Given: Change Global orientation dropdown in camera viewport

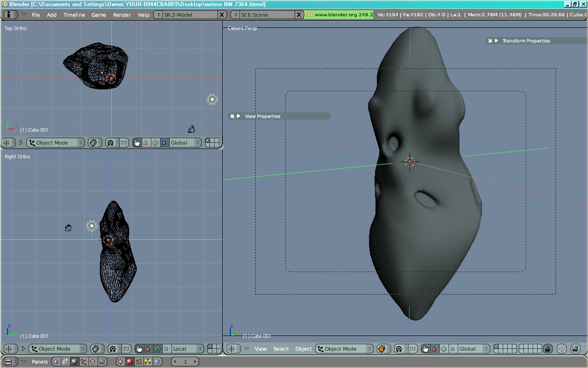Looking at the screenshot, I should tap(474, 349).
